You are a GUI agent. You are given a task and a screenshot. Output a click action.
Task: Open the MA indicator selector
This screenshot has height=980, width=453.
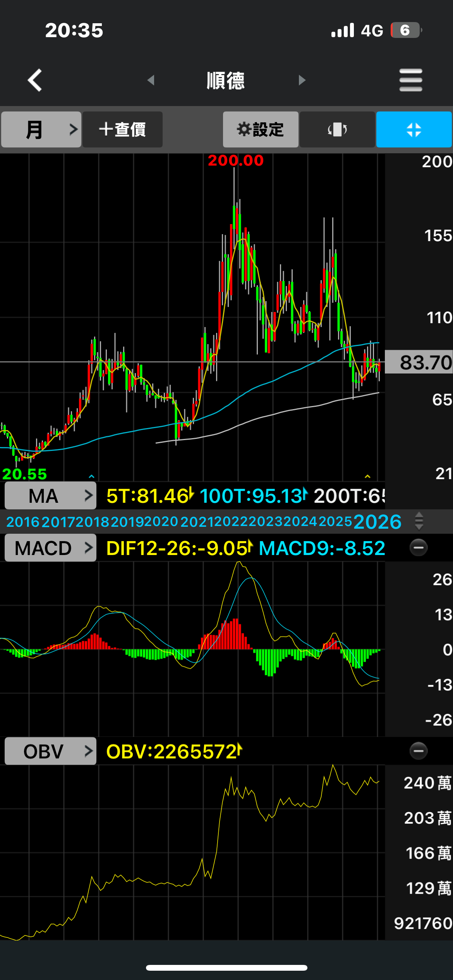point(50,496)
